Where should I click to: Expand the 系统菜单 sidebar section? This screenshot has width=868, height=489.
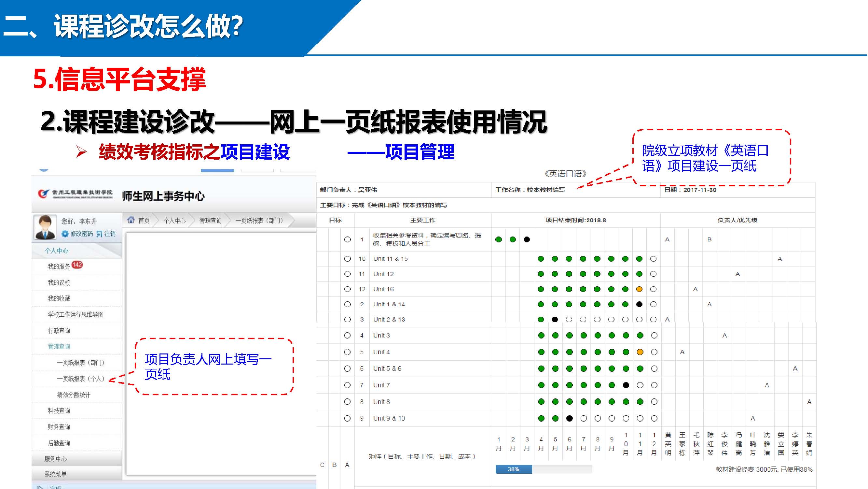pyautogui.click(x=56, y=474)
